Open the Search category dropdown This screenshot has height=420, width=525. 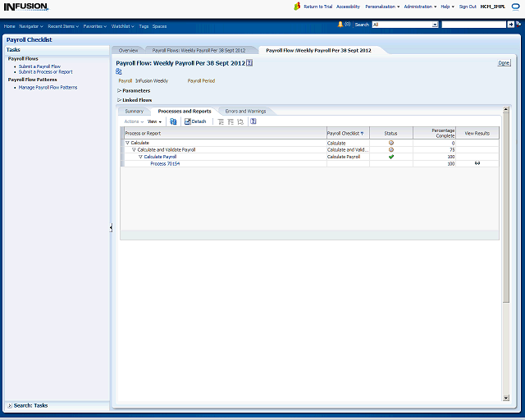click(435, 25)
